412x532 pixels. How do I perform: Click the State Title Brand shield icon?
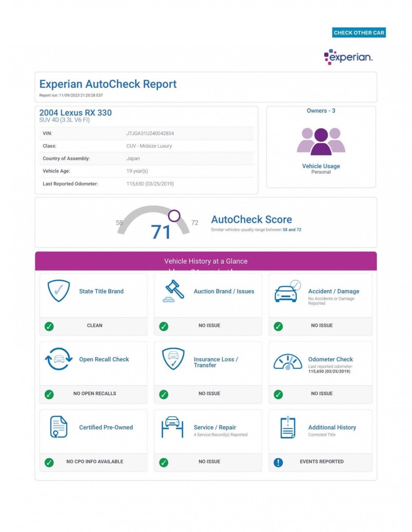59,291
